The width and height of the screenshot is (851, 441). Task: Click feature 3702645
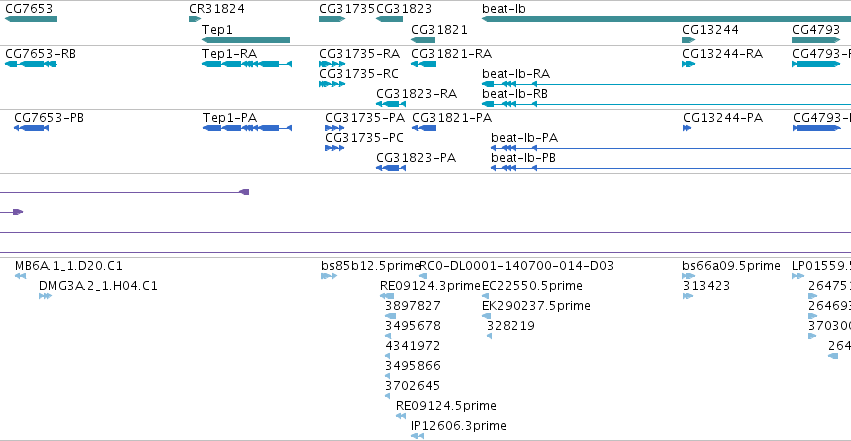[x=412, y=386]
